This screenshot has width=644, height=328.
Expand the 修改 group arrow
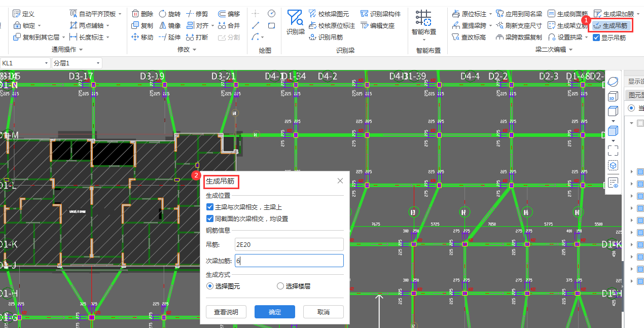(x=194, y=50)
